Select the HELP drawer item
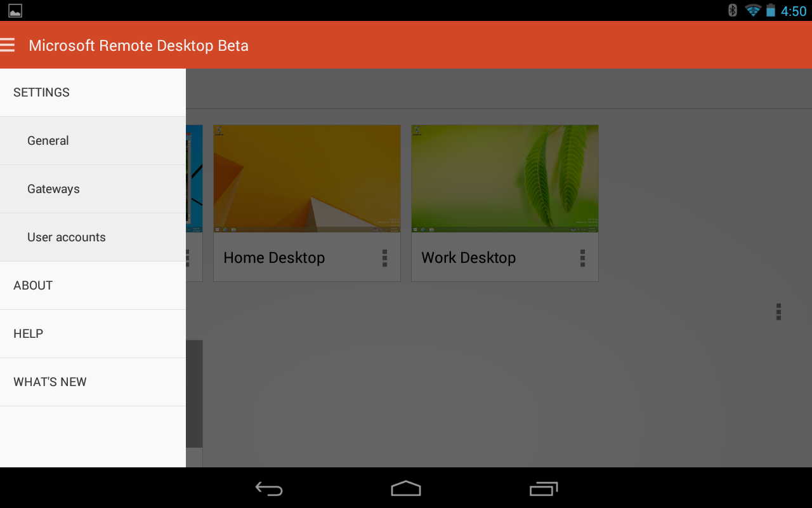The height and width of the screenshot is (508, 812). coord(93,334)
